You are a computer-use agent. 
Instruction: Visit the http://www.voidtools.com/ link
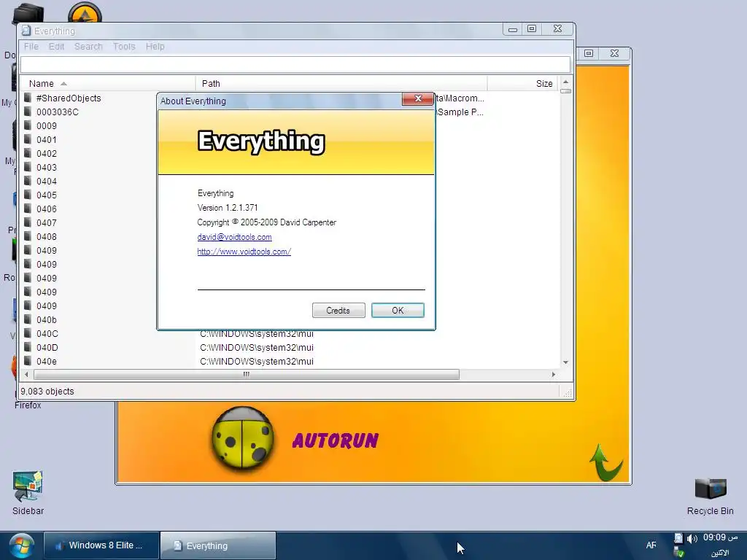[x=244, y=252]
